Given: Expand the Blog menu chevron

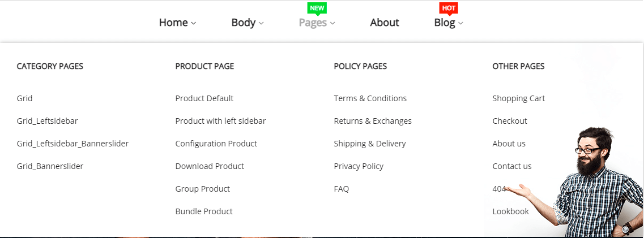Looking at the screenshot, I should 461,23.
